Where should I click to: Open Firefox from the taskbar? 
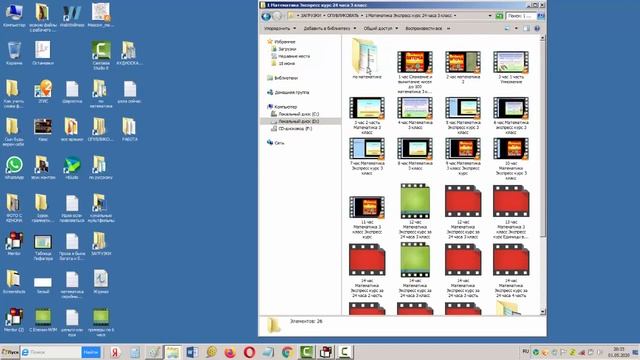230,352
